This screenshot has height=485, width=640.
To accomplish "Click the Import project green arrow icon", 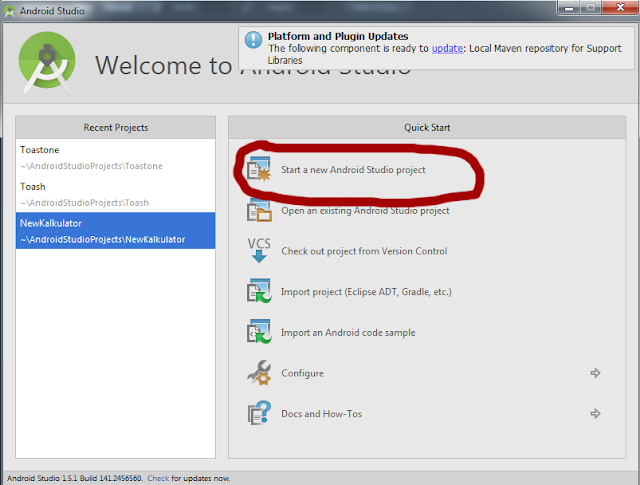I will [x=259, y=291].
